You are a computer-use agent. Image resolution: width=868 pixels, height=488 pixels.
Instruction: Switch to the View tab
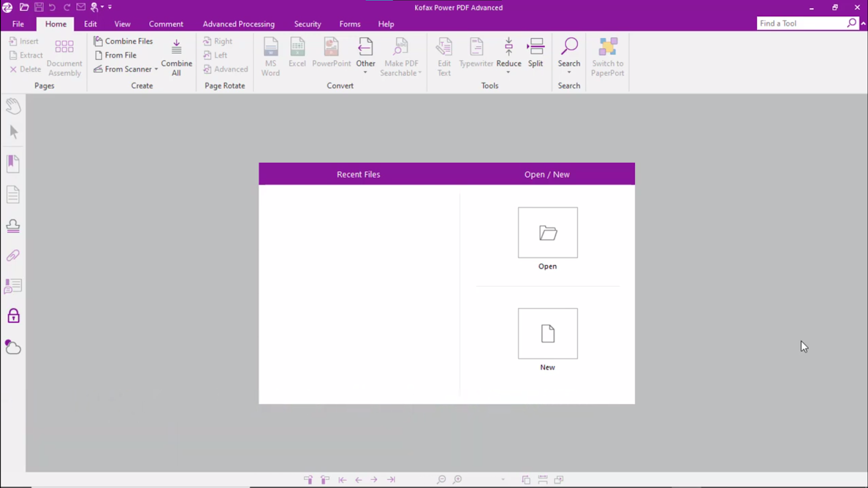[122, 24]
